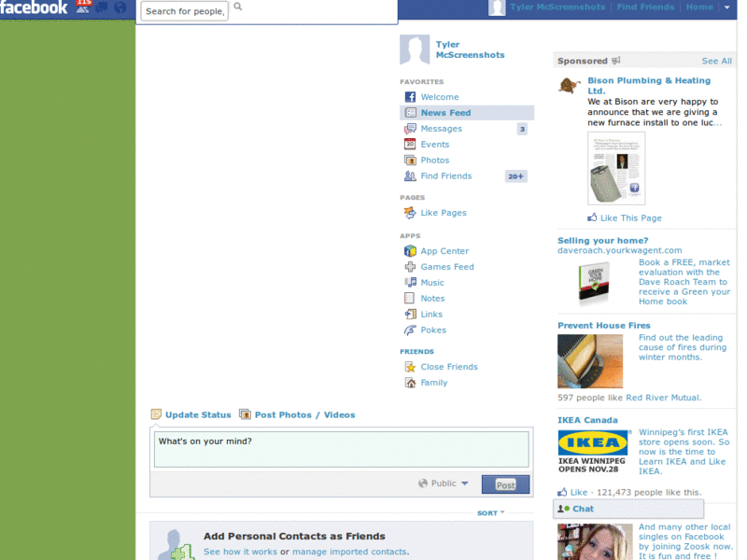Click the App Center cube icon
Image resolution: width=747 pixels, height=560 pixels.
click(x=410, y=251)
